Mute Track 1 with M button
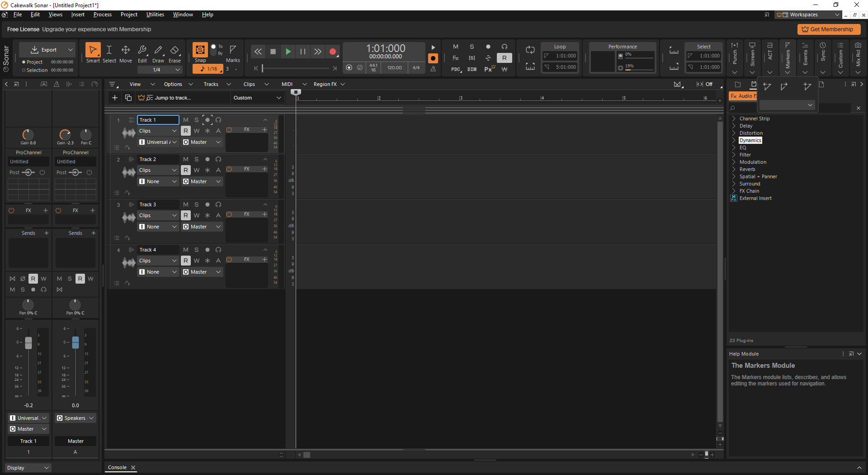The width and height of the screenshot is (868, 475). 186,120
